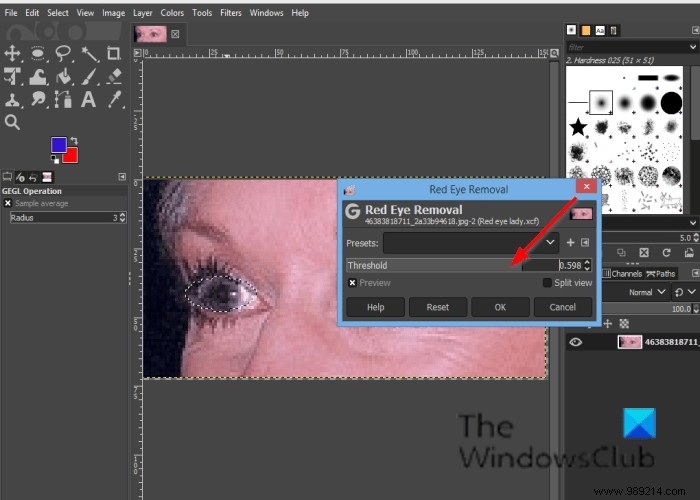700x500 pixels.
Task: Switch to the Patterns tab
Action: 586,30
